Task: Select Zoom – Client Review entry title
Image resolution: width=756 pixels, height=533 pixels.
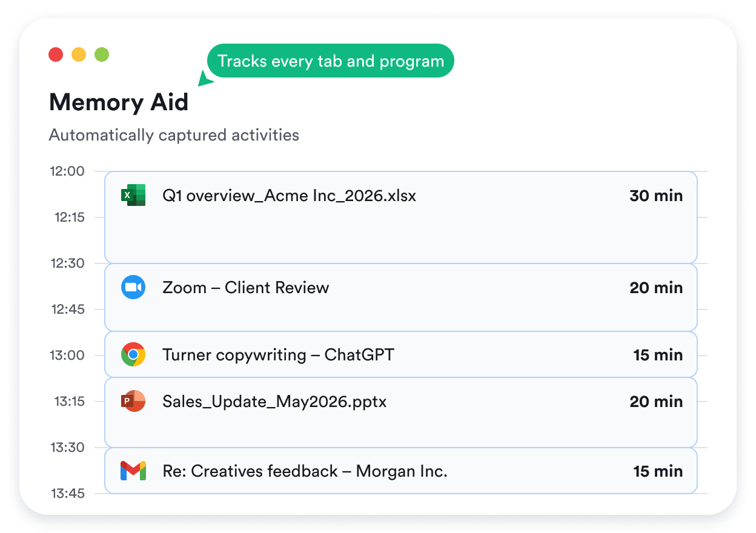Action: point(246,287)
